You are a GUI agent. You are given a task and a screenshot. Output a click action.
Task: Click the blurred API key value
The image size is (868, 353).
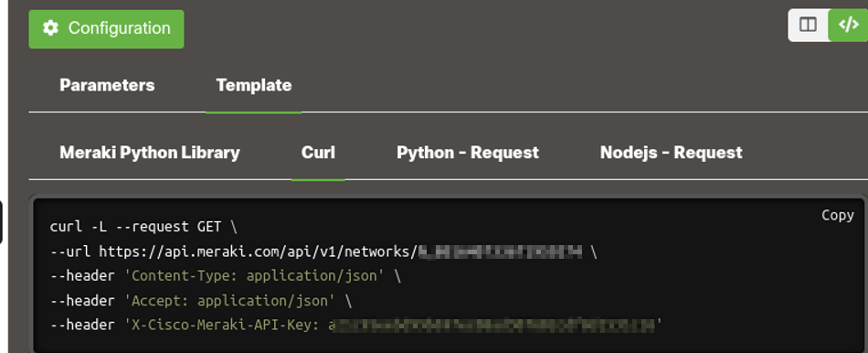click(x=492, y=326)
